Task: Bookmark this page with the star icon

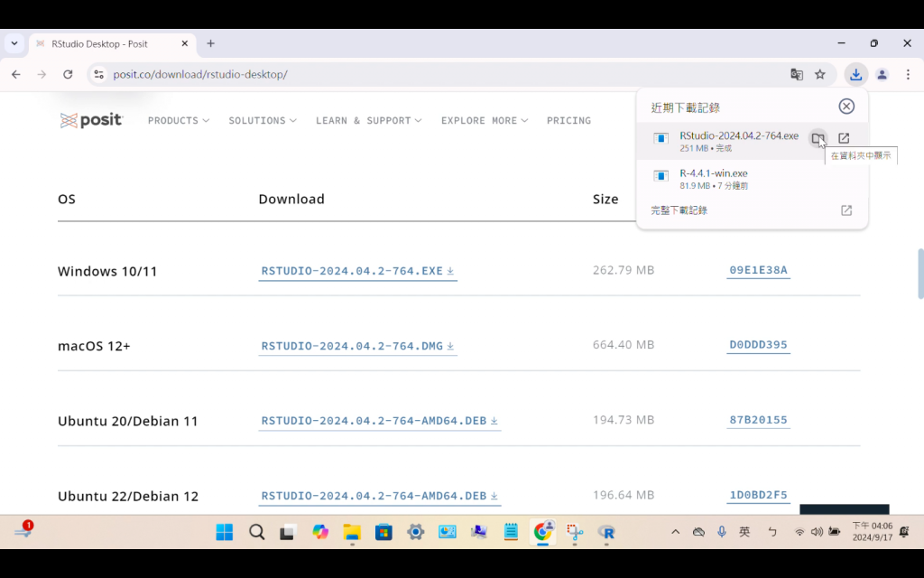Action: click(x=819, y=74)
